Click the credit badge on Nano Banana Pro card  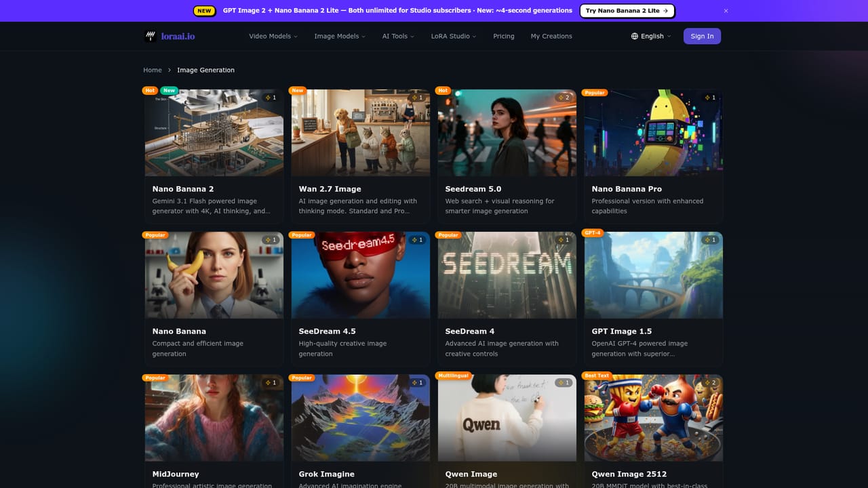click(710, 98)
